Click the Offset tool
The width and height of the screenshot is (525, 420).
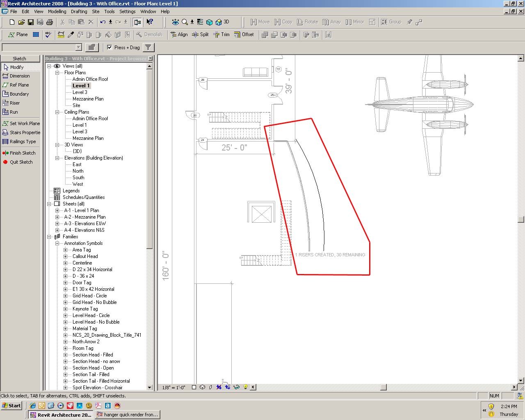click(x=244, y=35)
